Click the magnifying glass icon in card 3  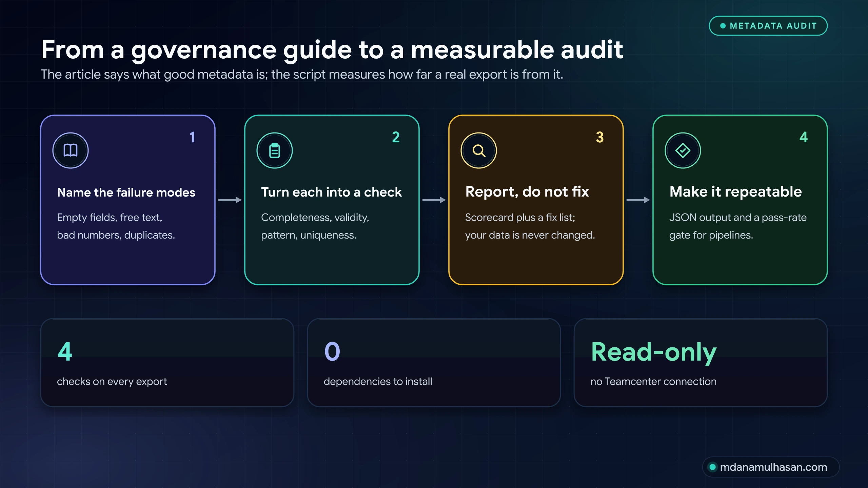coord(479,150)
